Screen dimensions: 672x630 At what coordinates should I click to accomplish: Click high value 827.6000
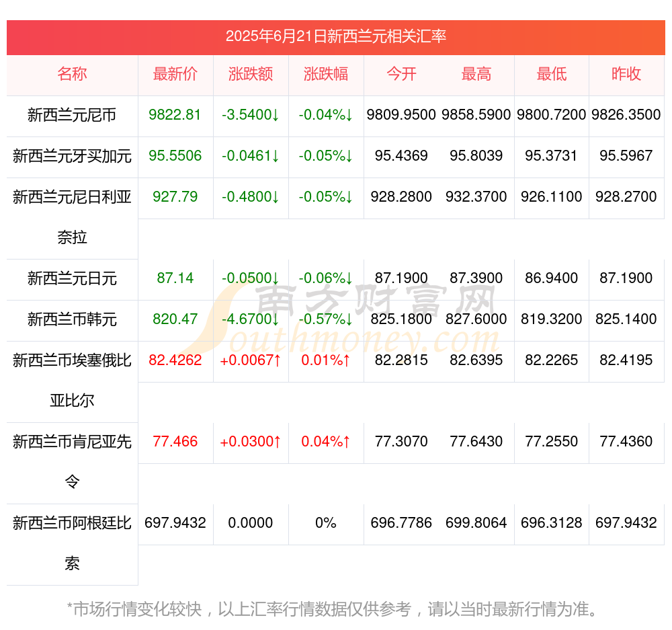pos(476,319)
